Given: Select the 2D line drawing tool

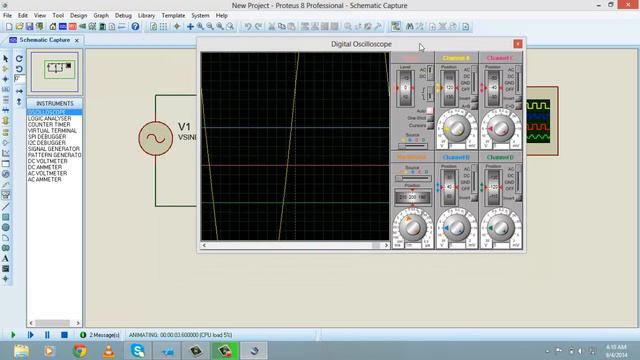Looking at the screenshot, I should [x=5, y=207].
